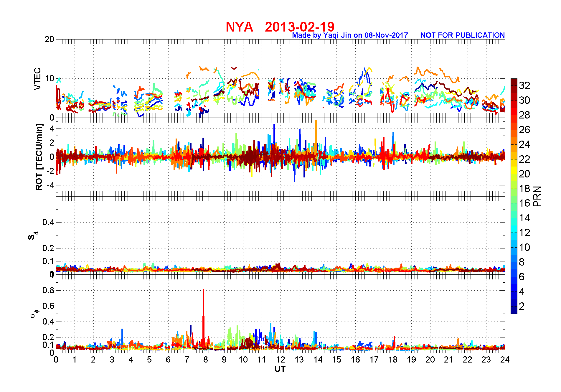Image resolution: width=561 pixels, height=392 pixels.
Task: Select the '15' tick on the UT axis
Action: tap(336, 360)
